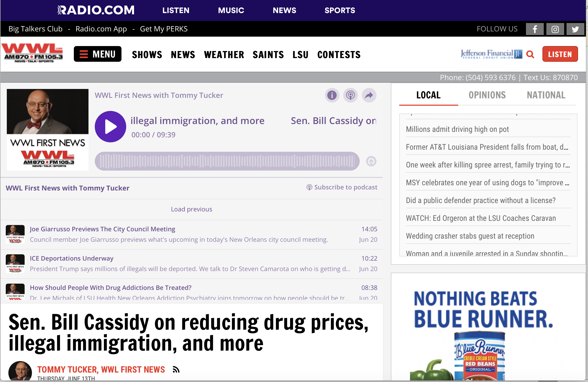This screenshot has height=382, width=588.
Task: Click the Sen. Bill Cassidy article headline
Action: click(188, 333)
